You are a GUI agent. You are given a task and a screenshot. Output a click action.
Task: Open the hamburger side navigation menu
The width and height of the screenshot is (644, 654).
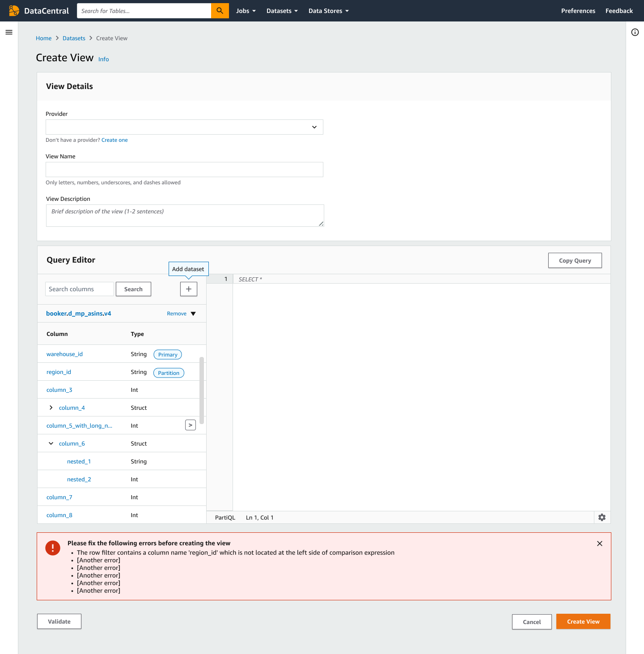[9, 32]
